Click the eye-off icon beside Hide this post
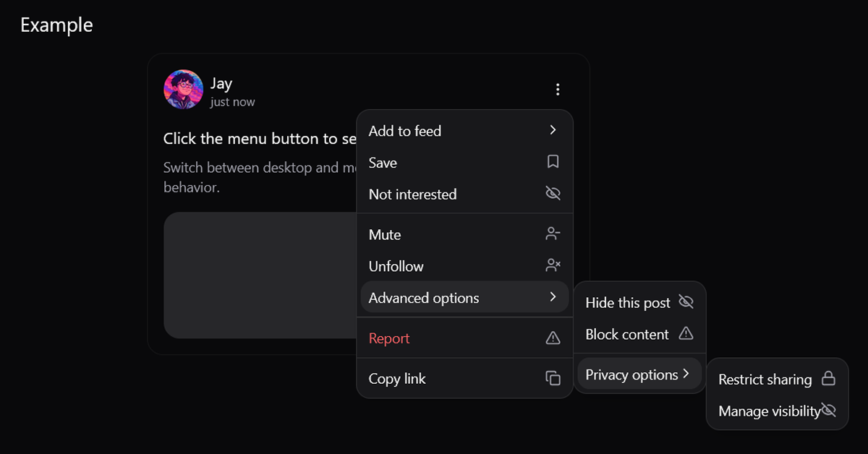 (x=686, y=302)
